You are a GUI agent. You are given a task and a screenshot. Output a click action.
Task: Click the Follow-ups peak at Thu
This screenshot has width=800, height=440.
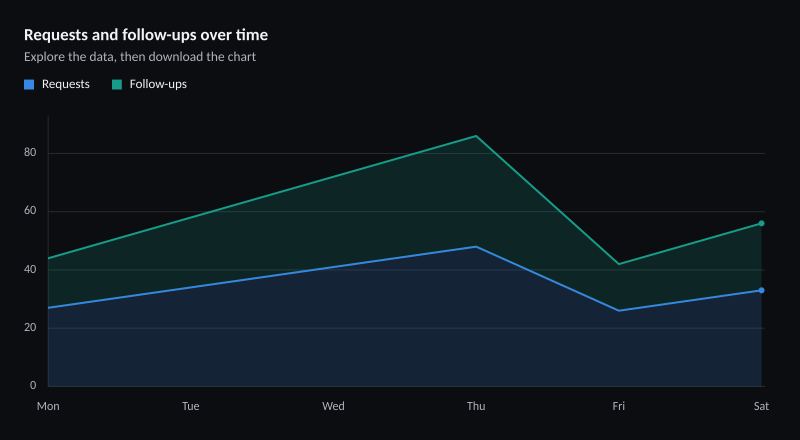tap(476, 136)
